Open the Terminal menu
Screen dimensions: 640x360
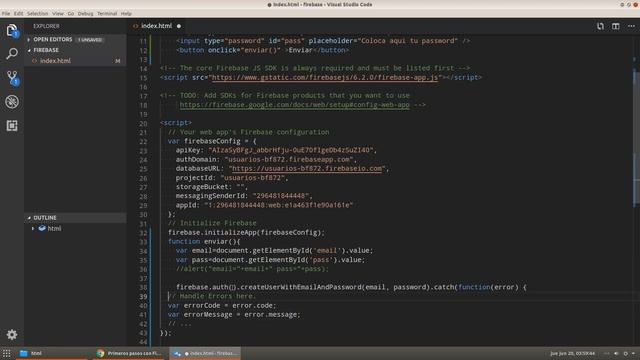click(x=107, y=13)
